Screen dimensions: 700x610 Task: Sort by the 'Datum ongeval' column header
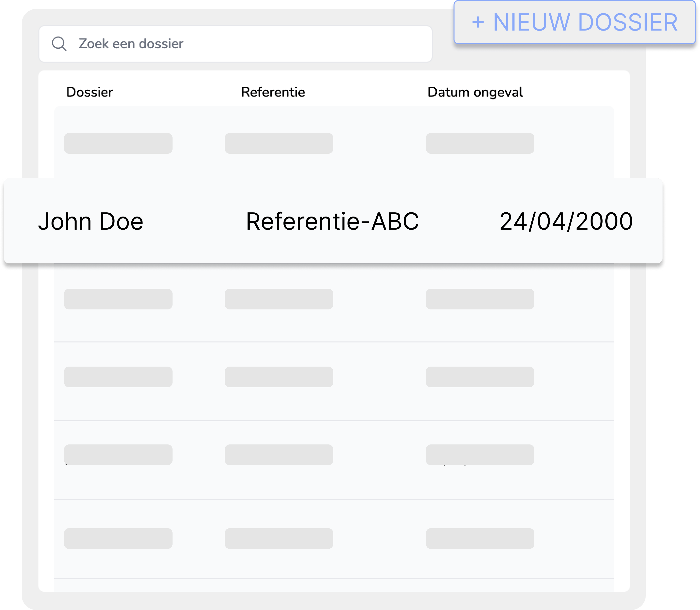pos(475,92)
